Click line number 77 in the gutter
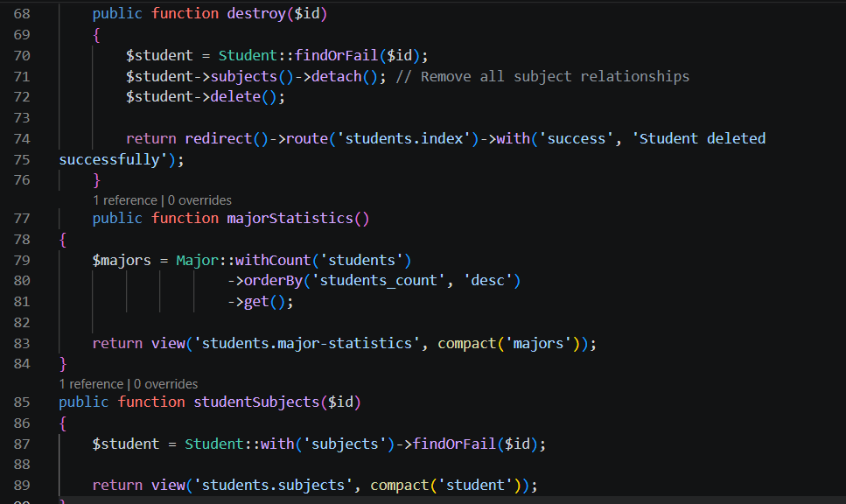Image resolution: width=846 pixels, height=504 pixels. [x=22, y=219]
